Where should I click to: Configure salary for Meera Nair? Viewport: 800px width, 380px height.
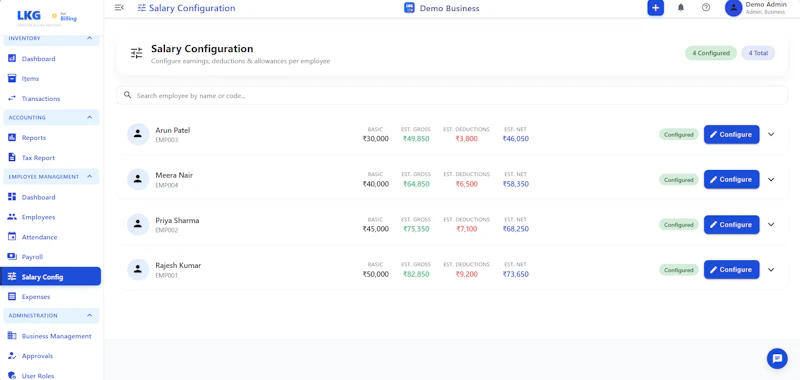click(732, 180)
